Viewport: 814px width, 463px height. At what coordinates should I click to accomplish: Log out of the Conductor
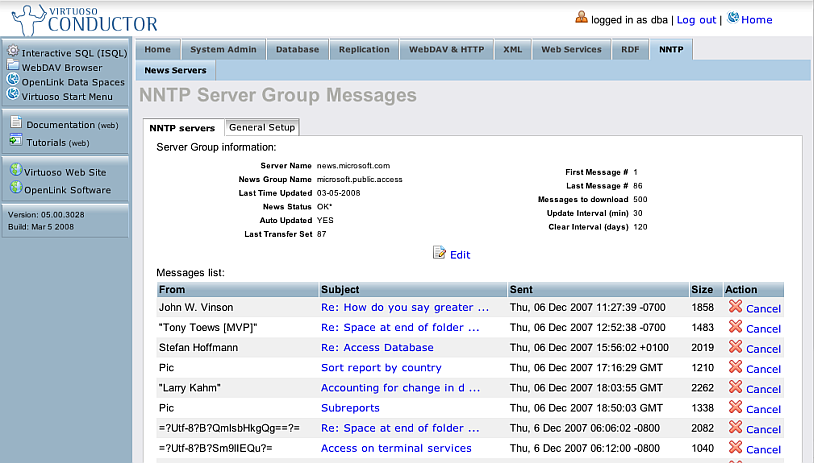click(x=696, y=20)
